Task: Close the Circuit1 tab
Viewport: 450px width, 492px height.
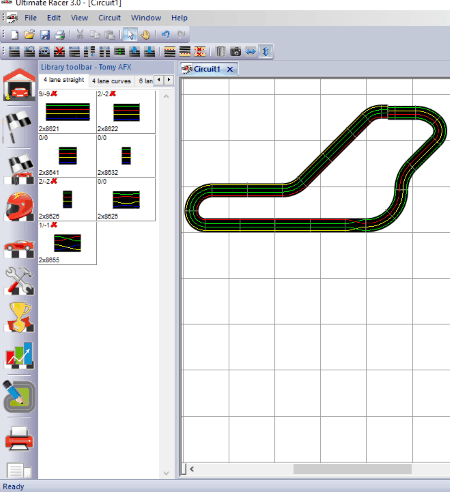Action: tap(230, 69)
